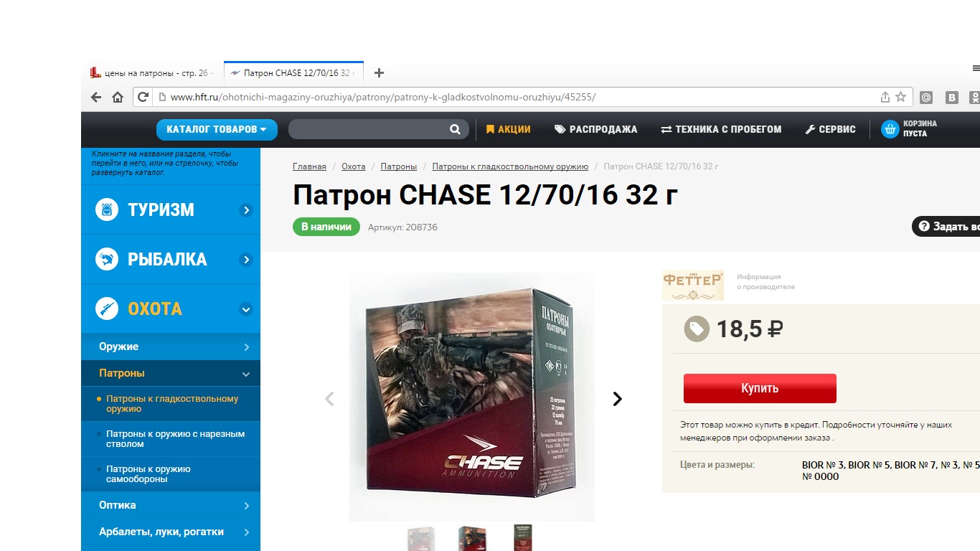Follow the Патроны breadcrumb link

tap(398, 166)
